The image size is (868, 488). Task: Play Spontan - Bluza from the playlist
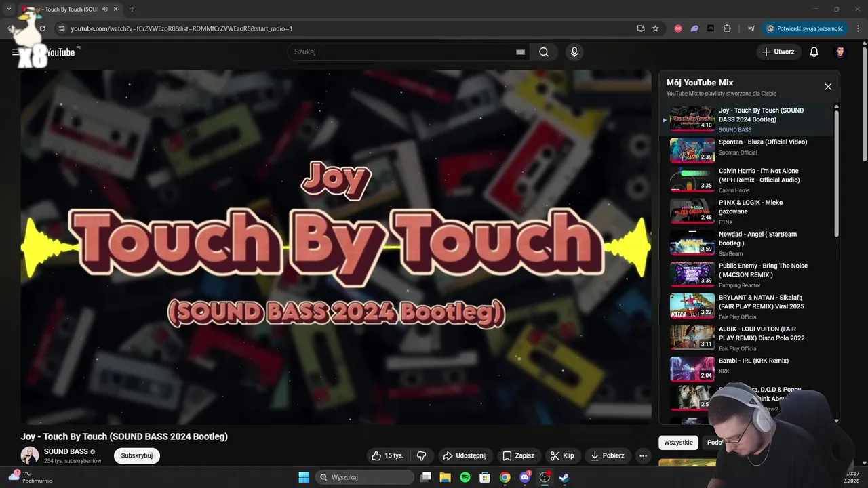pyautogui.click(x=746, y=150)
